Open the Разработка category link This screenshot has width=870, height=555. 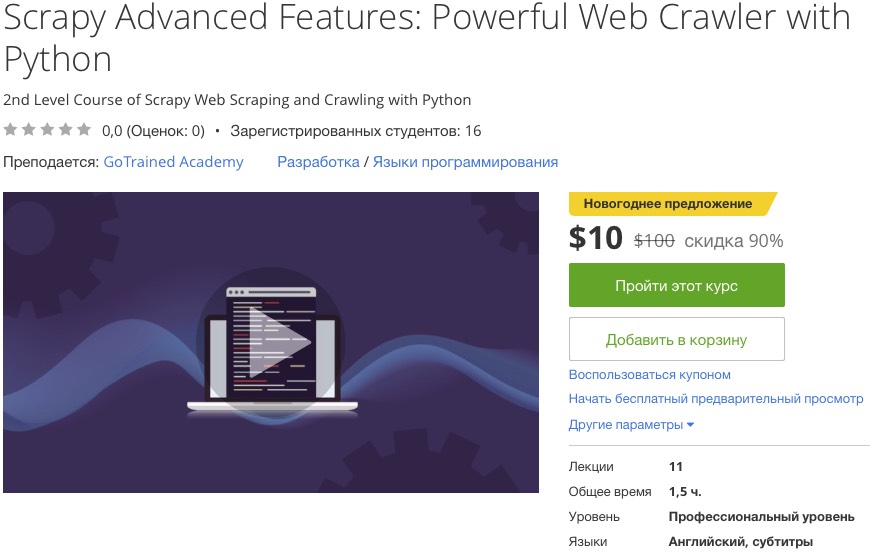[x=318, y=162]
